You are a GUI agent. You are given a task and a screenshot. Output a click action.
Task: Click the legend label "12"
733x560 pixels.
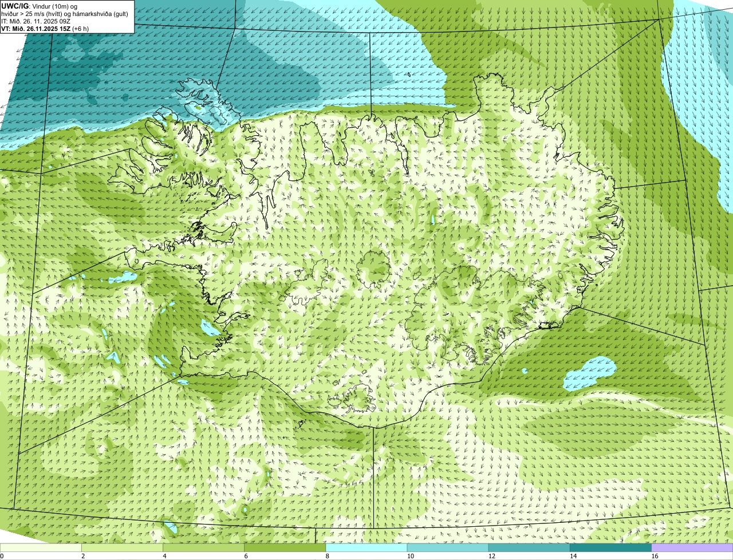coord(492,556)
